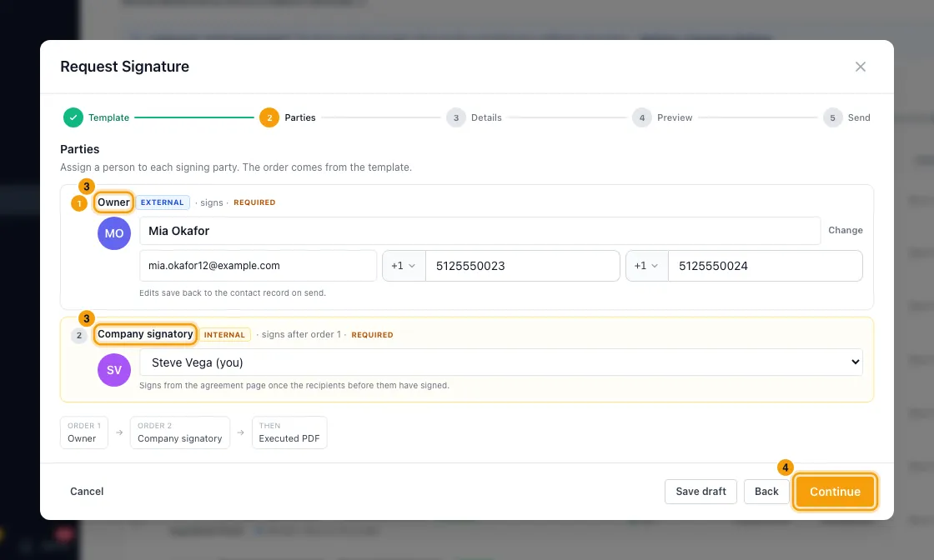The width and height of the screenshot is (934, 560).
Task: Click Change next to Mia Okafor
Action: click(x=846, y=230)
